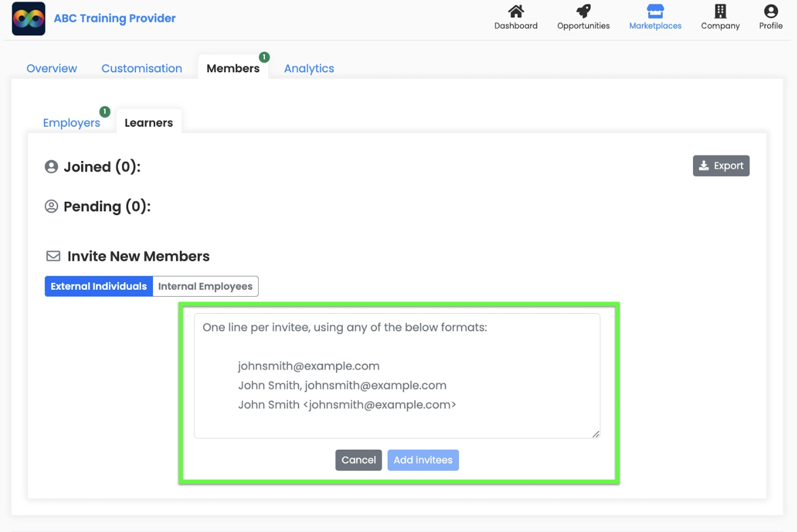This screenshot has height=532, width=797.
Task: Open the Marketplaces store icon
Action: pyautogui.click(x=655, y=11)
